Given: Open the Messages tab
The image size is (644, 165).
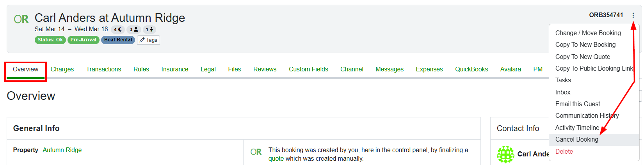Looking at the screenshot, I should [x=390, y=69].
